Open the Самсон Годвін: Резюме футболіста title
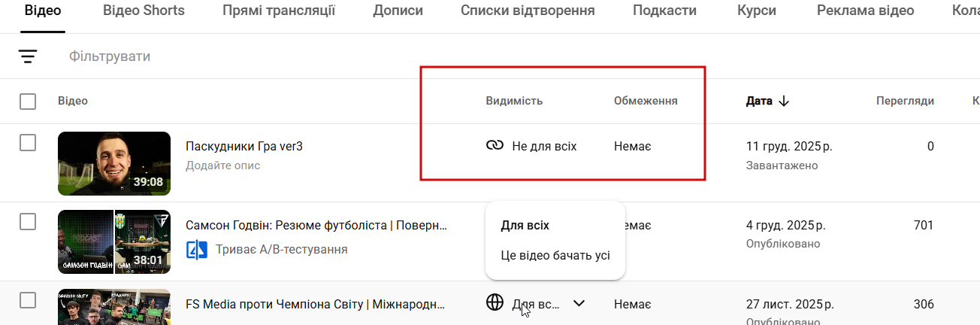Screen dimensions: 980x325 (x=316, y=225)
